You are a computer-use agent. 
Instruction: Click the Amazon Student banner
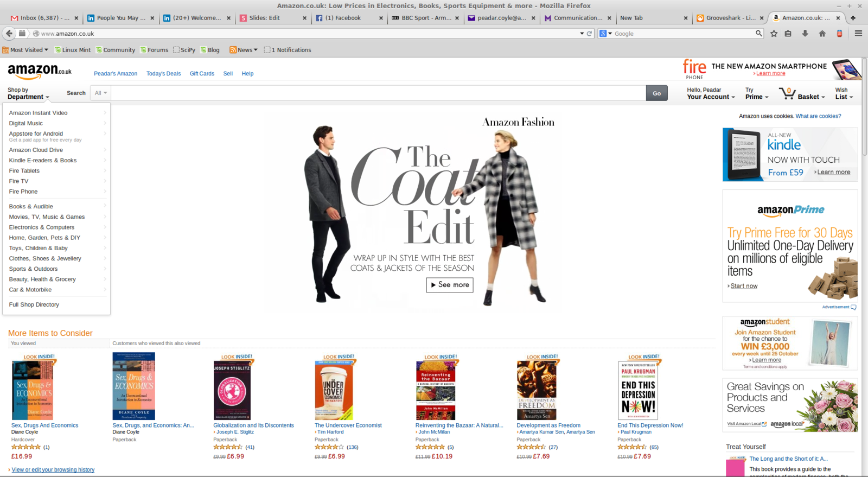pos(790,343)
